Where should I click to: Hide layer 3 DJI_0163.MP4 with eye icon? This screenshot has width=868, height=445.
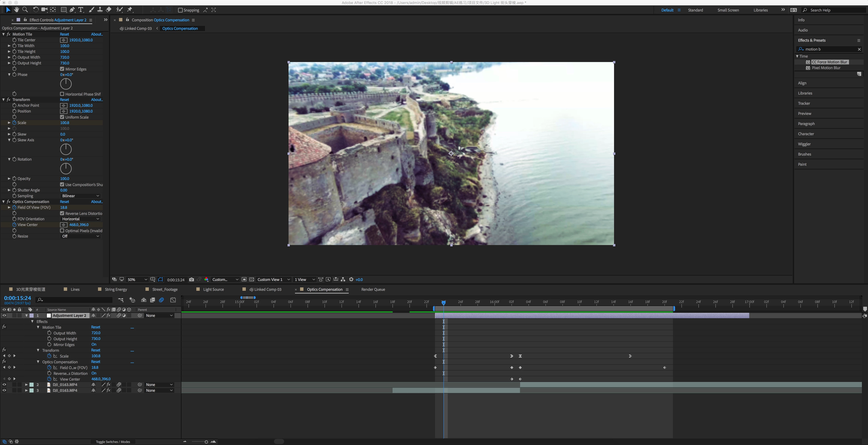click(4, 390)
